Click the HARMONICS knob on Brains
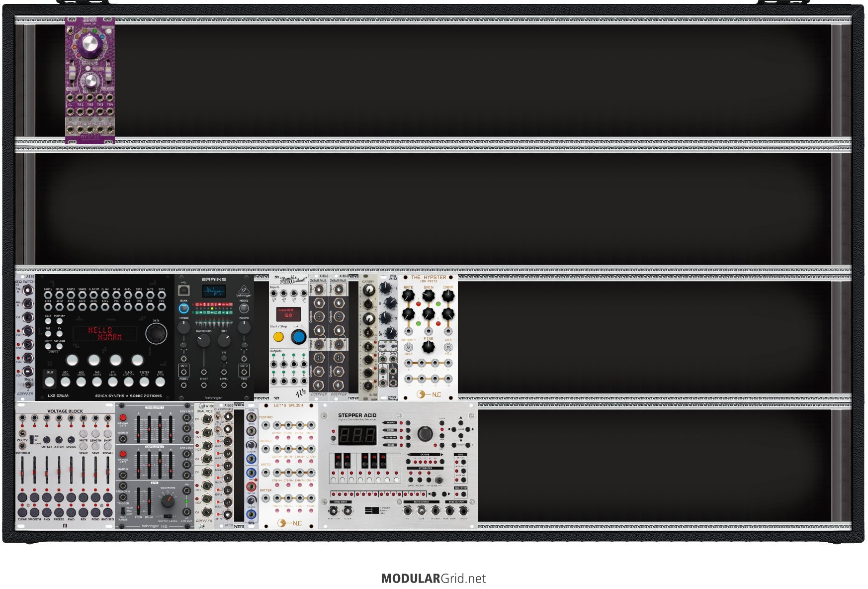Viewport: 868px width, 589px height. (203, 341)
